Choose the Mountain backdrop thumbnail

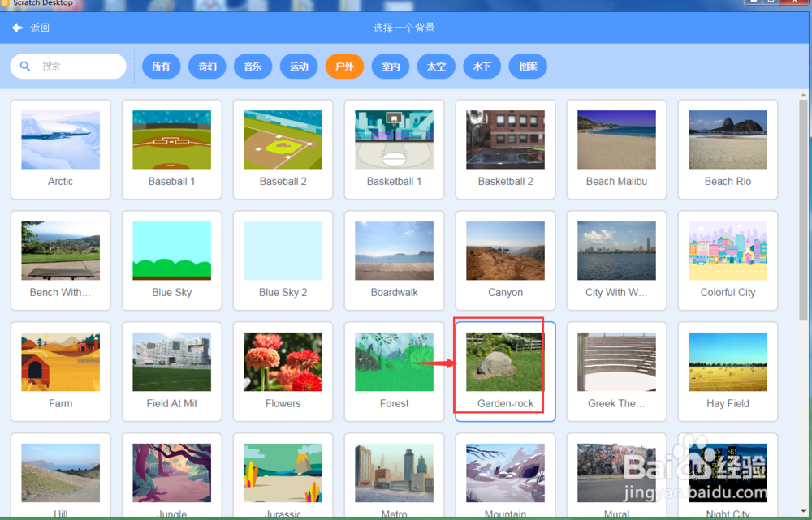click(x=505, y=473)
